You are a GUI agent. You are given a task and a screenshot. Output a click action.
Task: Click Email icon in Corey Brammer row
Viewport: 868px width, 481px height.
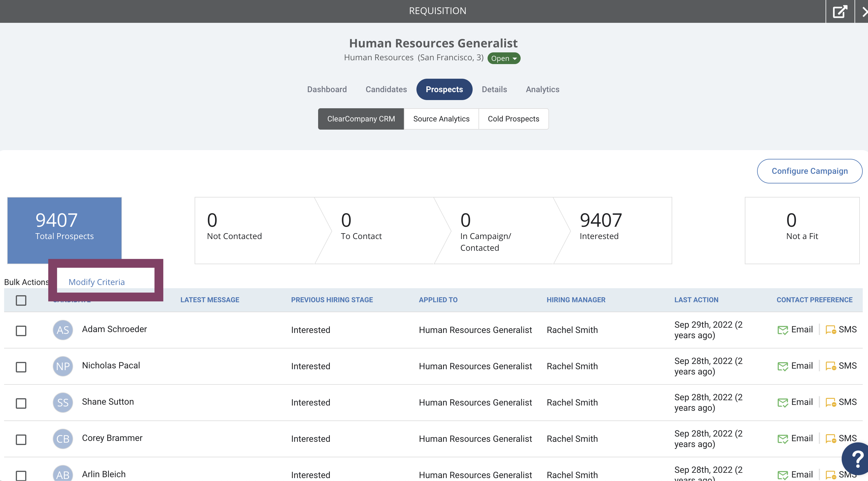pos(783,439)
